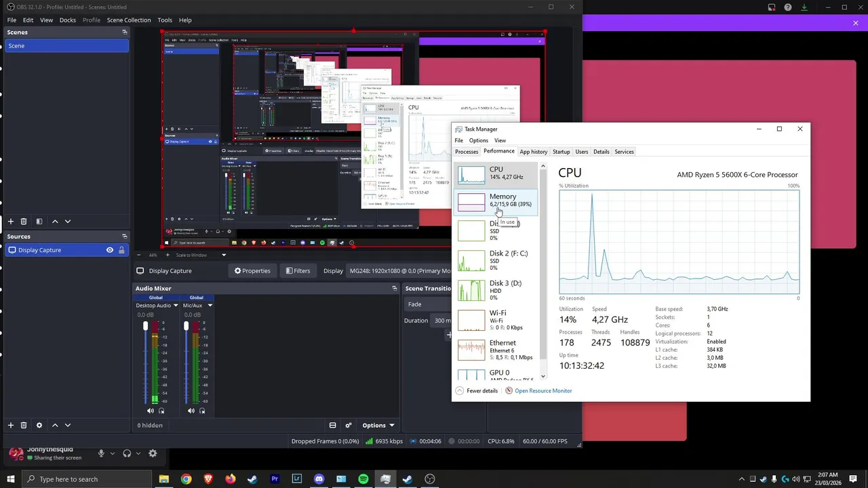This screenshot has height=488, width=868.
Task: Collapse Task Manager with Fewer details
Action: (477, 391)
